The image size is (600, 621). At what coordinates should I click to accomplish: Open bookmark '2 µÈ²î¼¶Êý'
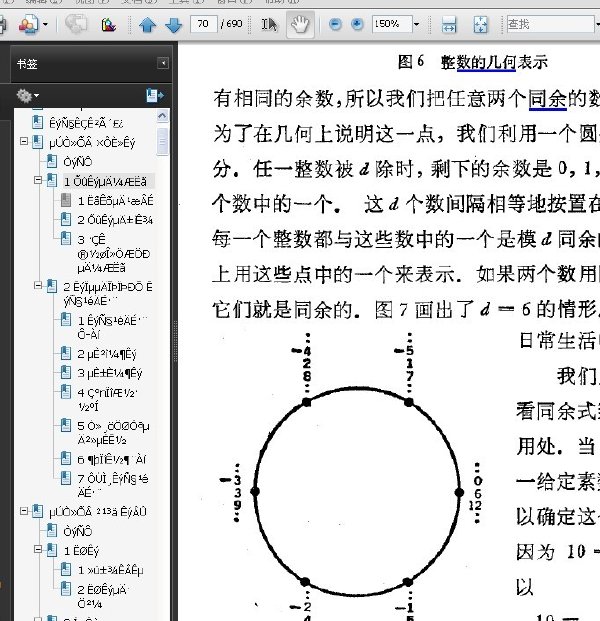coord(107,354)
